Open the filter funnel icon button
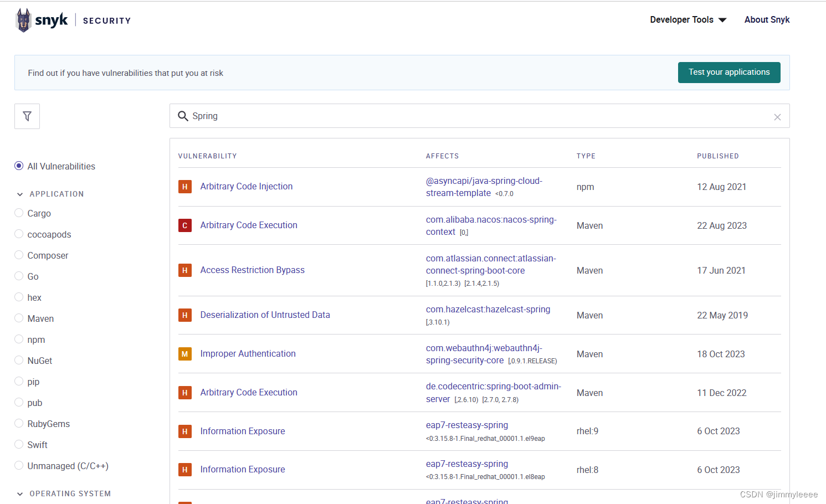 [x=27, y=116]
